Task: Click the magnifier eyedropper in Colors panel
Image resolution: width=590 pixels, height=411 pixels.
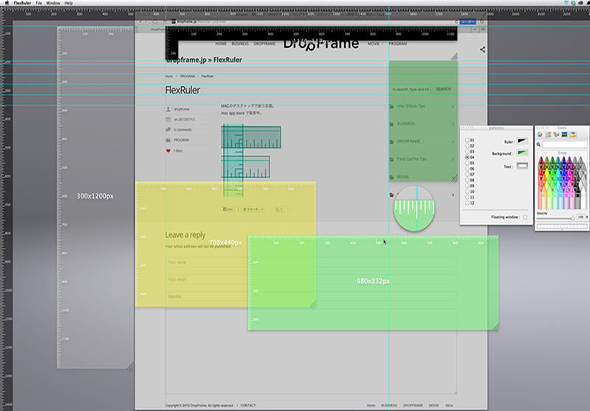Action: 539,145
